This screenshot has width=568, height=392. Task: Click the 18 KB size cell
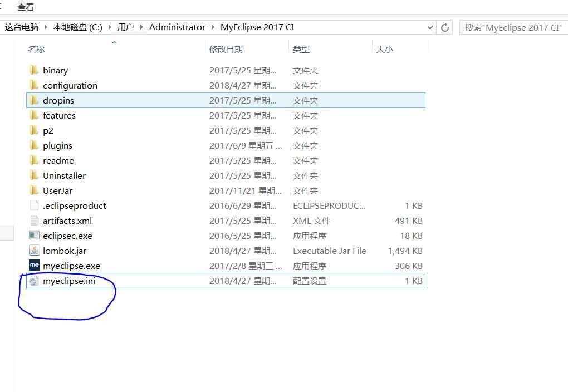point(411,236)
